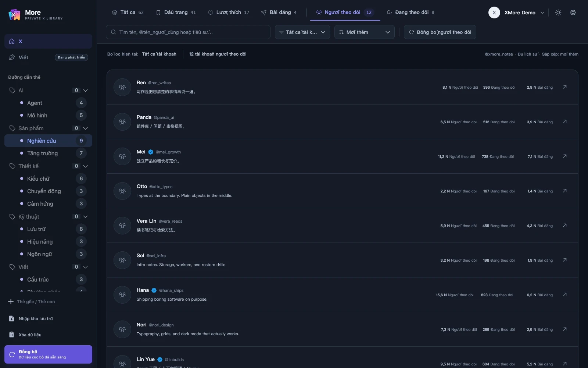Switch to the Tất cả tab
This screenshot has width=588, height=368.
(128, 13)
